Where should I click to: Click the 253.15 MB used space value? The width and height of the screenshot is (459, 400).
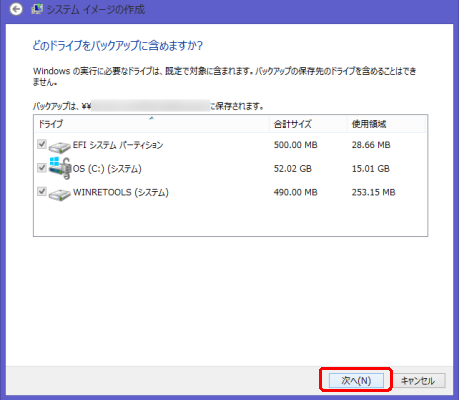[374, 192]
